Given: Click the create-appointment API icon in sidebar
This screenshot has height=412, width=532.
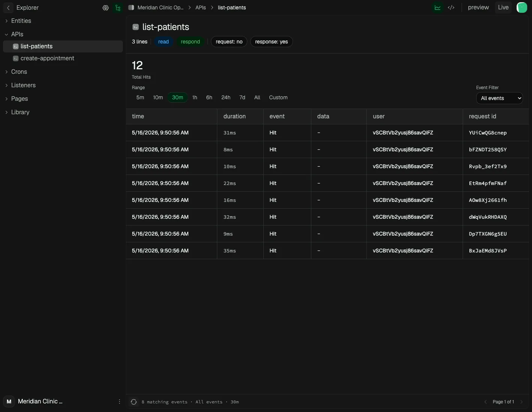Looking at the screenshot, I should (x=16, y=58).
